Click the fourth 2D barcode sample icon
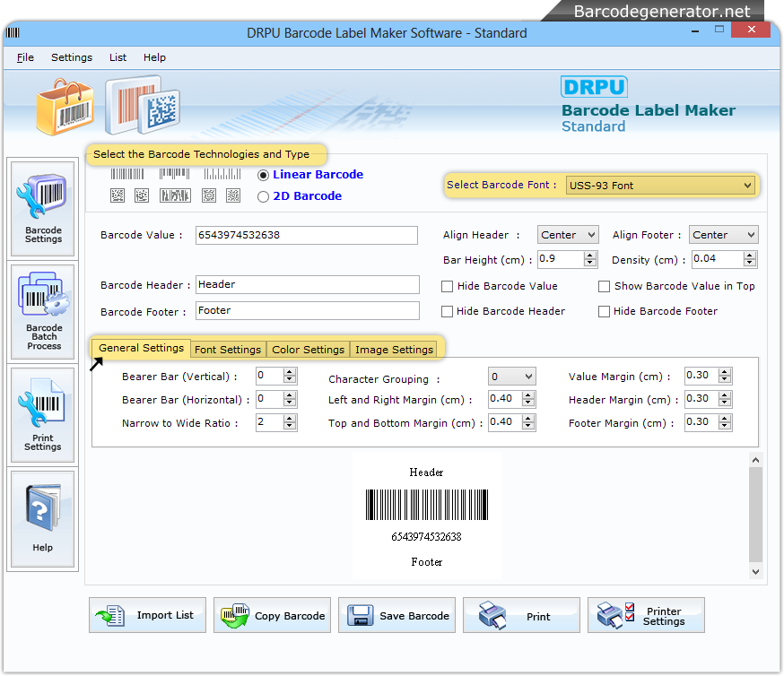 (209, 195)
